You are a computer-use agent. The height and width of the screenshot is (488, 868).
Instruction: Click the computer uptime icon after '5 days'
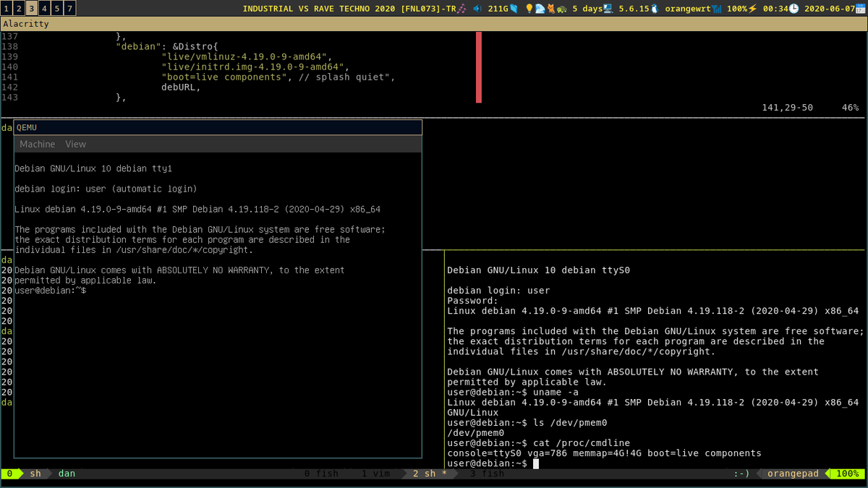click(608, 9)
